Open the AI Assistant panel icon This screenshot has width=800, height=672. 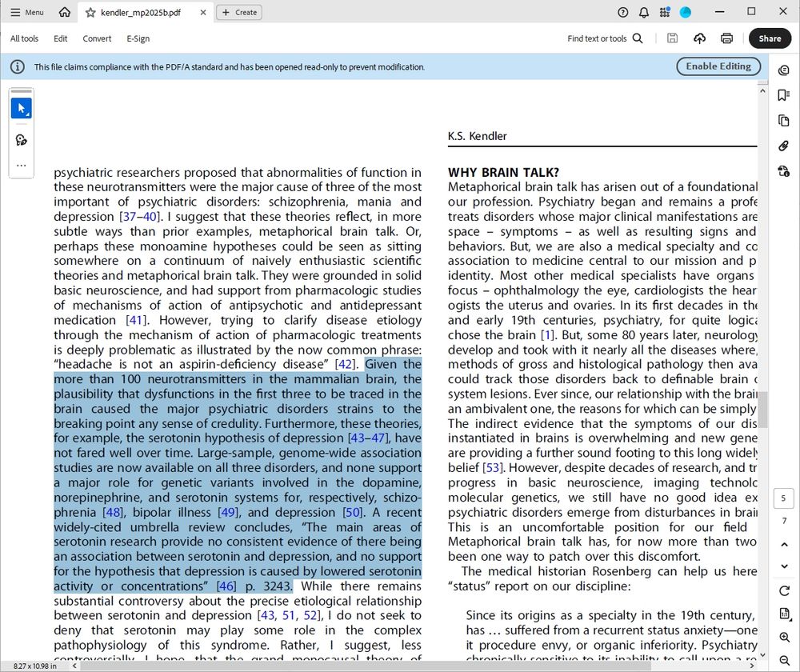pyautogui.click(x=784, y=70)
